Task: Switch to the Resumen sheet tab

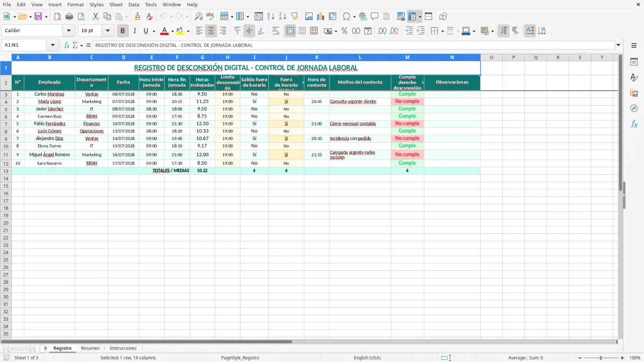Action: coord(90,348)
